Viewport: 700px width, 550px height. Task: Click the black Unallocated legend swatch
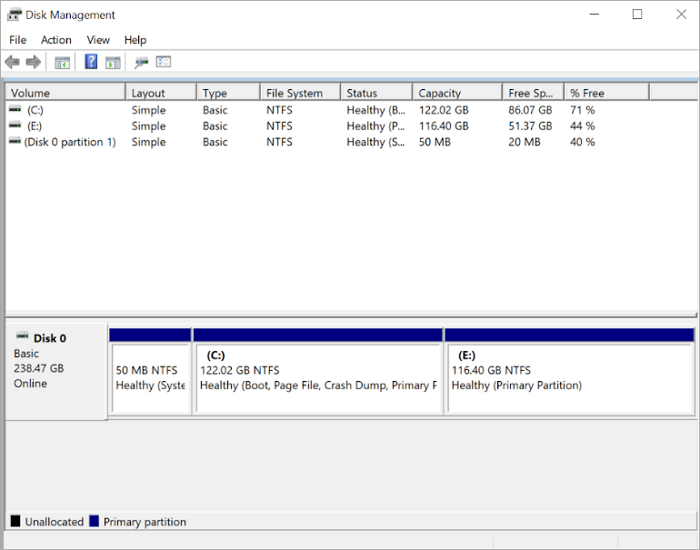pos(15,521)
